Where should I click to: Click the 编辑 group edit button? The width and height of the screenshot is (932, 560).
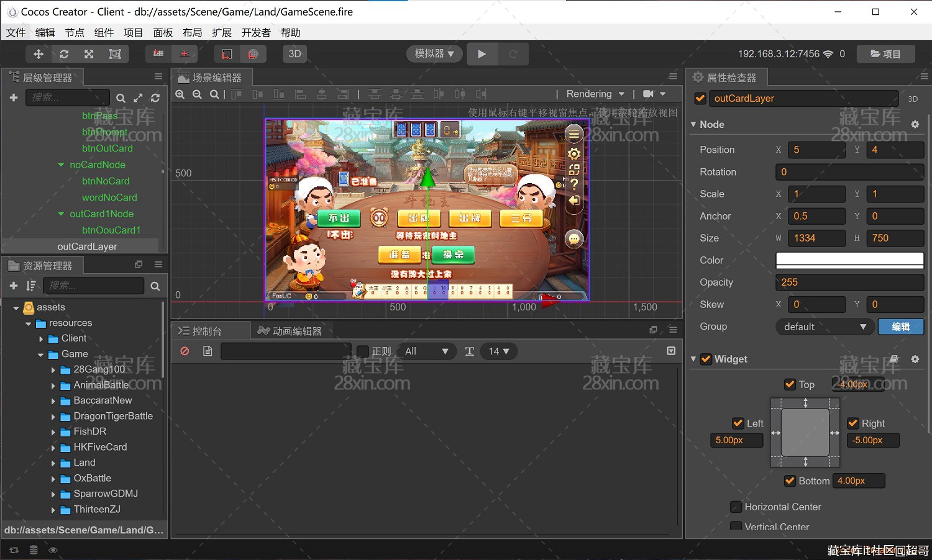[901, 327]
